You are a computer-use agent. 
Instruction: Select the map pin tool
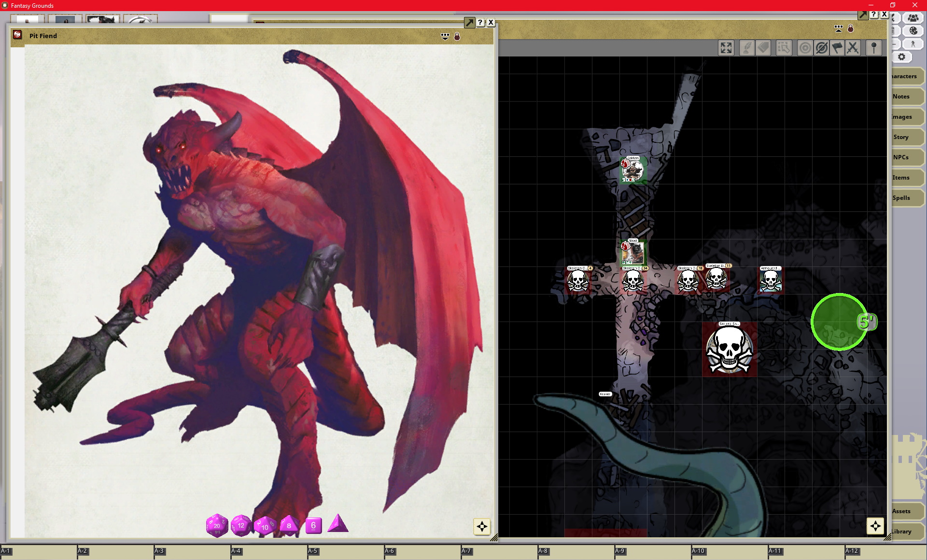873,48
